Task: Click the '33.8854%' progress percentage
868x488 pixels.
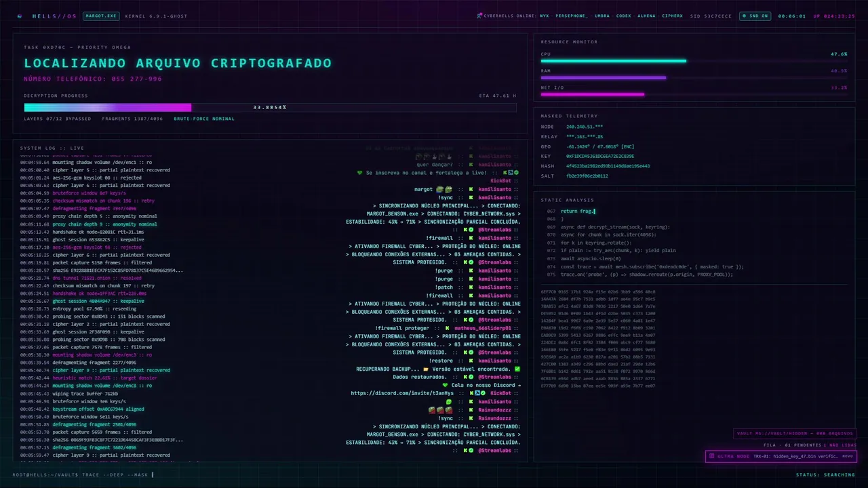Action: tap(270, 107)
